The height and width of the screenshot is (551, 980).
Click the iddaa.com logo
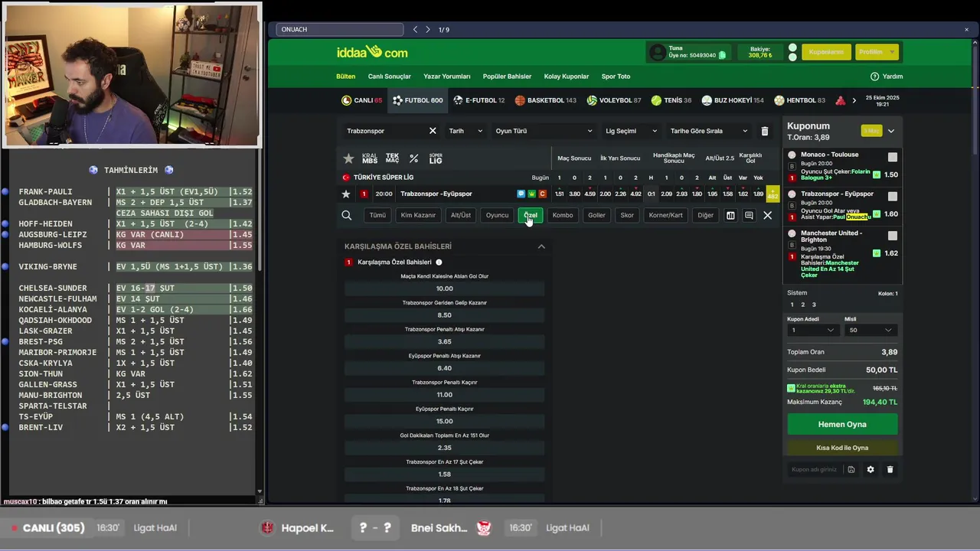click(372, 52)
